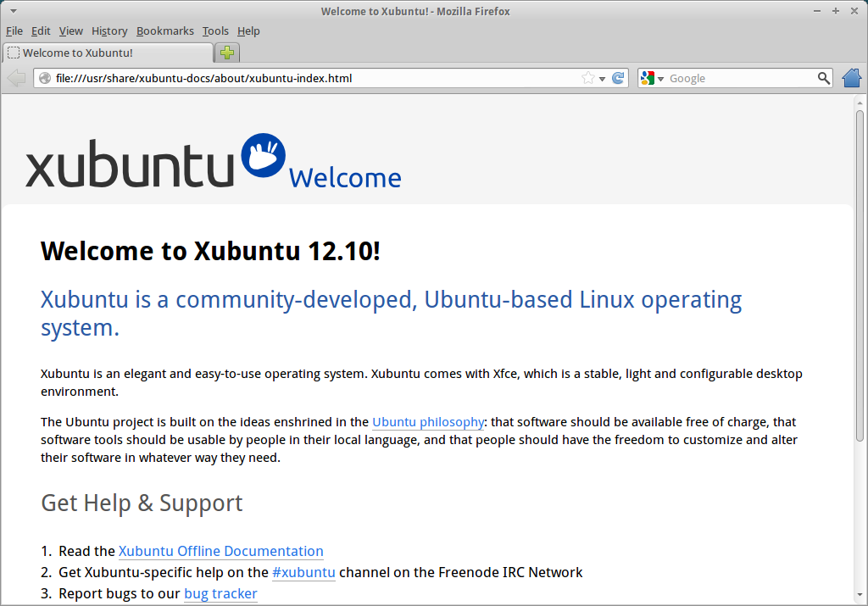The width and height of the screenshot is (868, 606).
Task: Focus the Google search input field
Action: [x=741, y=78]
